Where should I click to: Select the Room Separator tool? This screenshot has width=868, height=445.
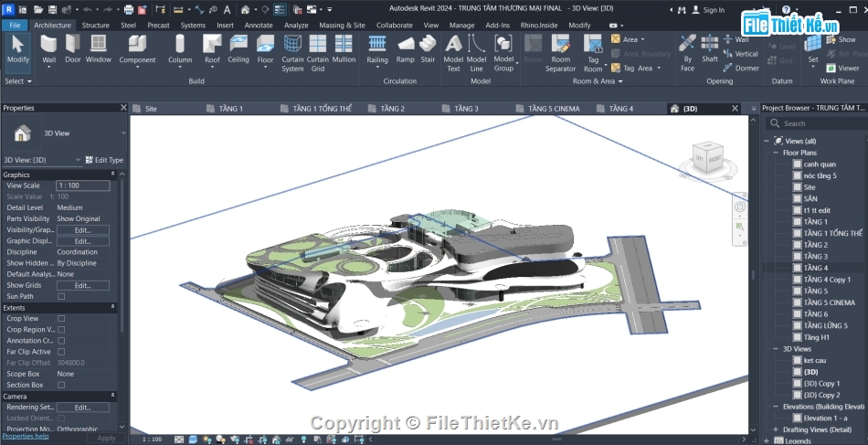click(560, 53)
